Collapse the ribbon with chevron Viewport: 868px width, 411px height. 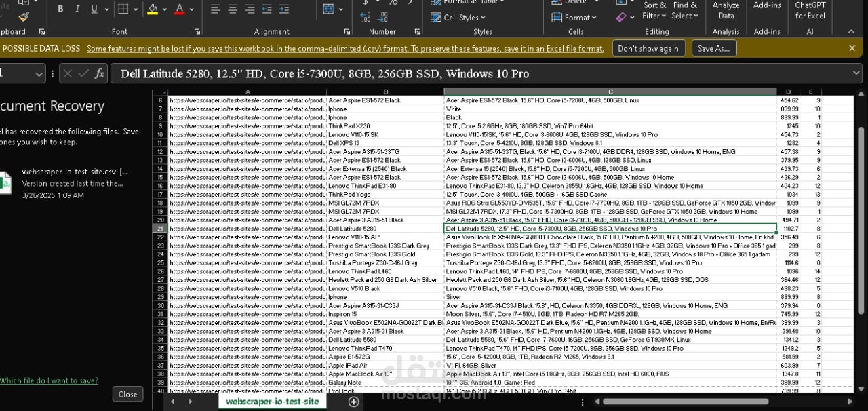pyautogui.click(x=852, y=32)
